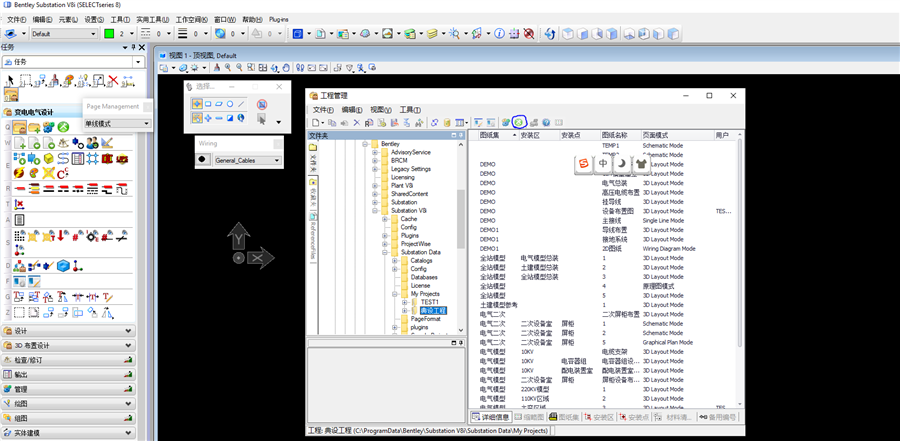
Task: Click the help question-mark icon in 工程管理 toolbar
Action: [x=546, y=122]
